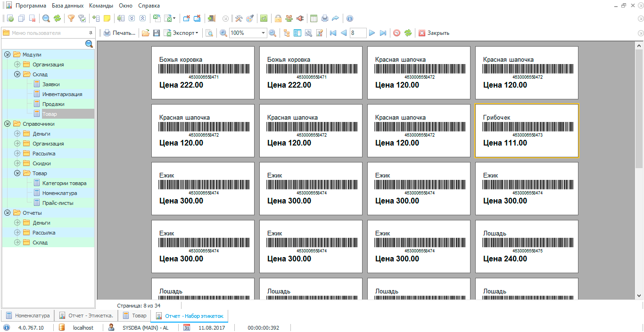
Task: Select Продажи tree item
Action: coord(53,104)
